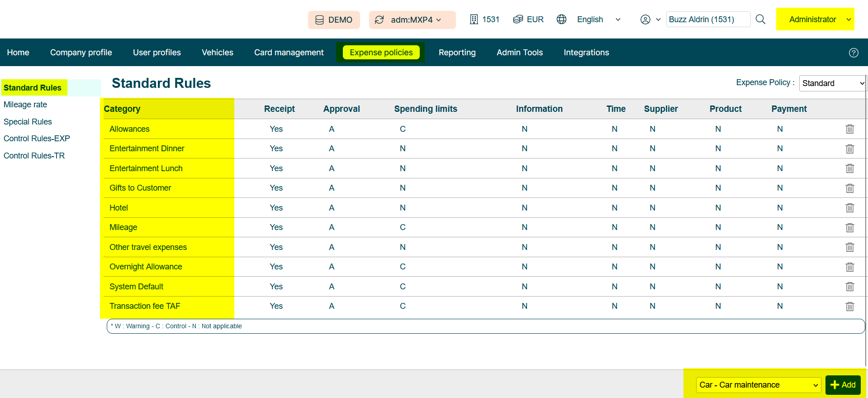Image resolution: width=868 pixels, height=398 pixels.
Task: Click the company building icon 1531
Action: 474,19
